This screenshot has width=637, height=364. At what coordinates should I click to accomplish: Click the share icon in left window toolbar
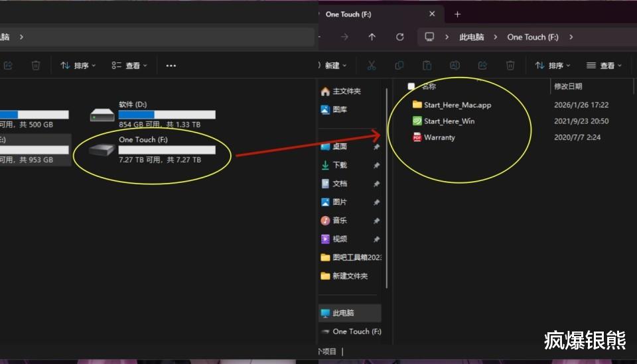[8, 66]
